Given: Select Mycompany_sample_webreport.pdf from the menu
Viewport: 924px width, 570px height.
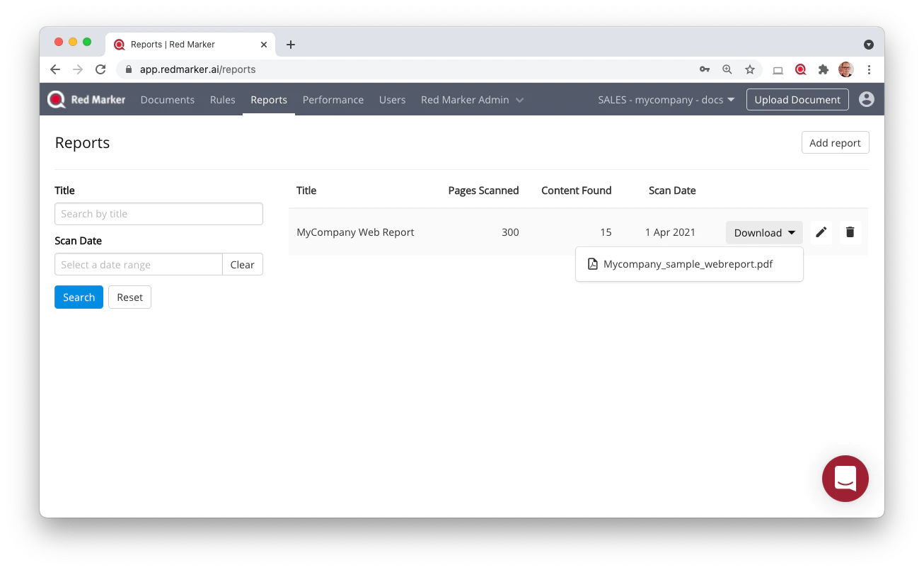Looking at the screenshot, I should coord(689,264).
